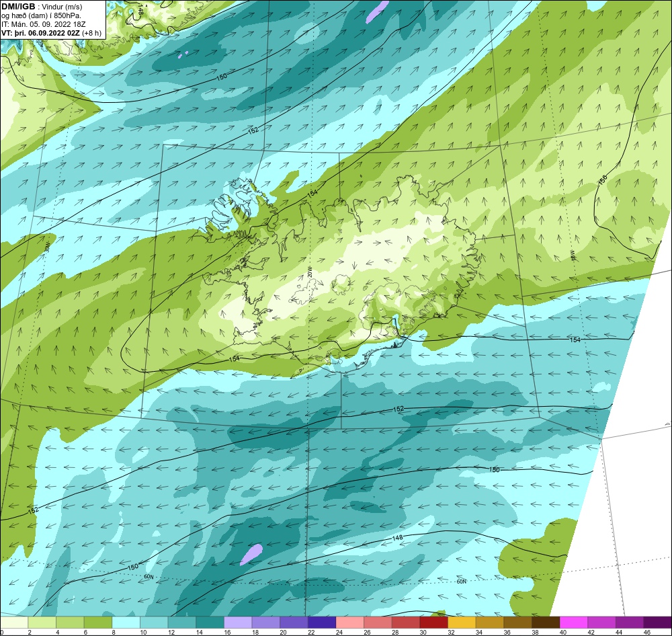This screenshot has height=636, width=672.
Task: Click the lavender 16–18 legend swatch
Action: 238,623
